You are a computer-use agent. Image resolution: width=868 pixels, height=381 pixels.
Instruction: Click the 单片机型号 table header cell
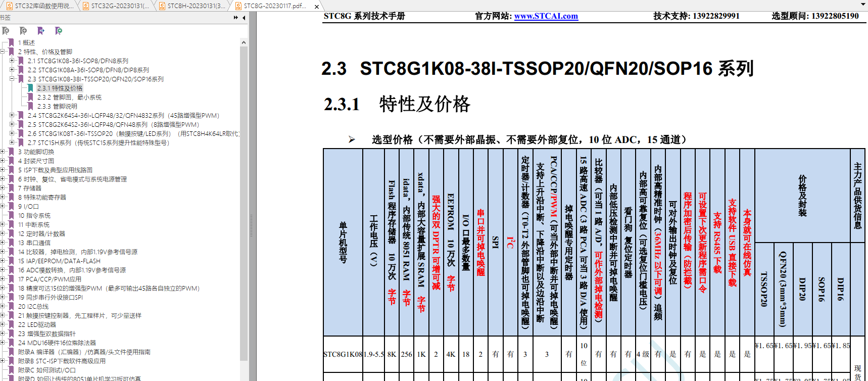(x=343, y=242)
